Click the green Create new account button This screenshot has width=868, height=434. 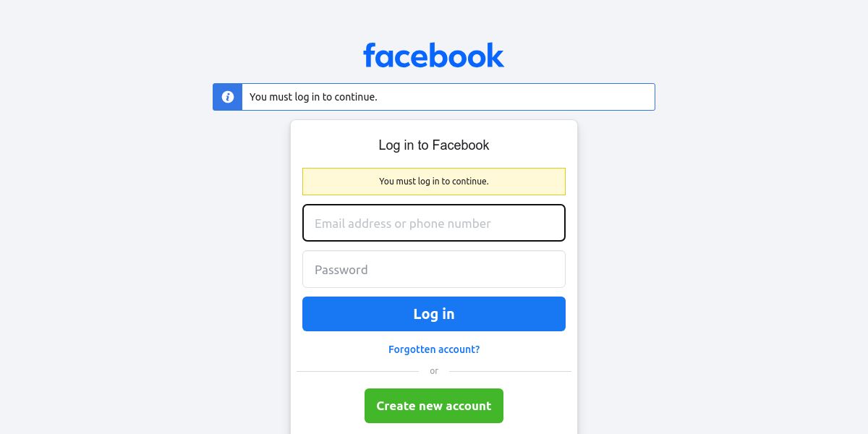click(x=434, y=406)
